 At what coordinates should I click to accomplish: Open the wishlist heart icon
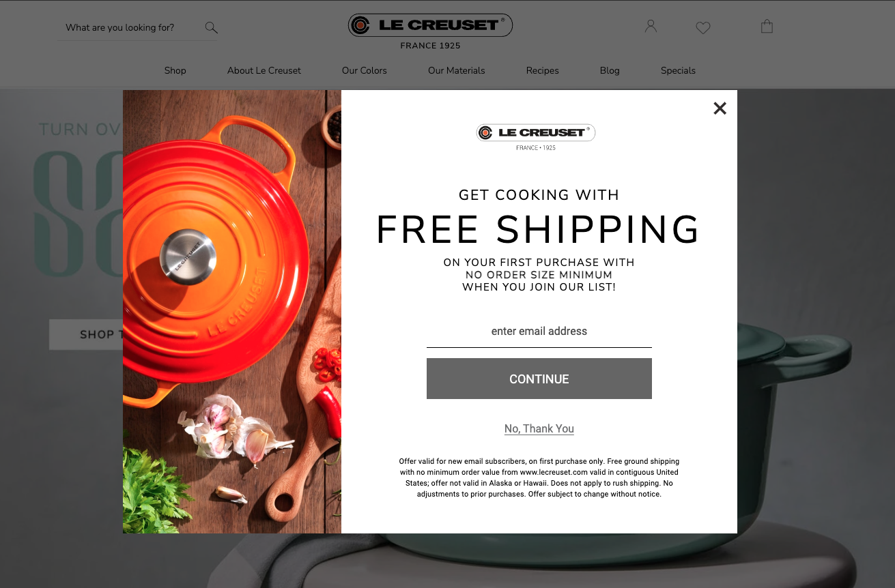coord(703,27)
